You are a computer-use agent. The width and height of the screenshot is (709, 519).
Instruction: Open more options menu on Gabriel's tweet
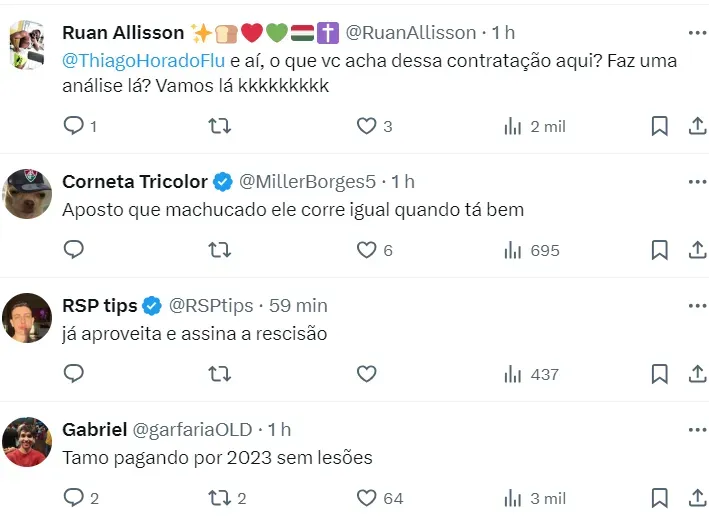pos(696,429)
